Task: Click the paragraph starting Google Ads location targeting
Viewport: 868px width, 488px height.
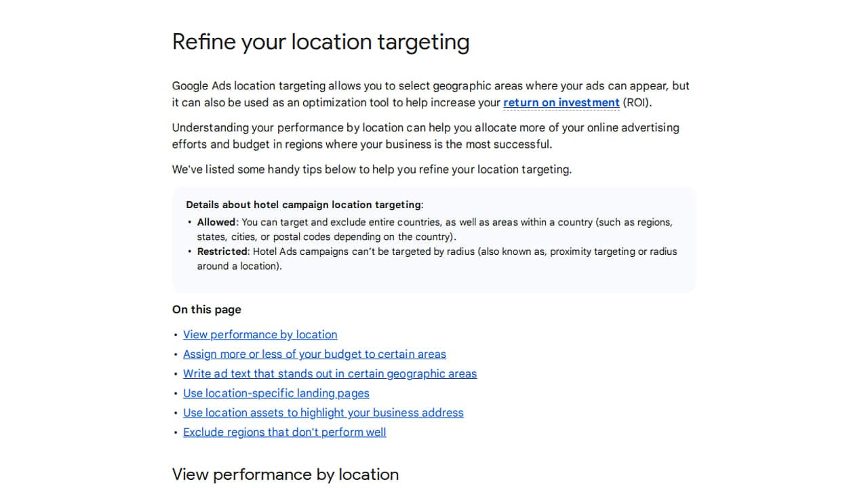Action: 431,94
